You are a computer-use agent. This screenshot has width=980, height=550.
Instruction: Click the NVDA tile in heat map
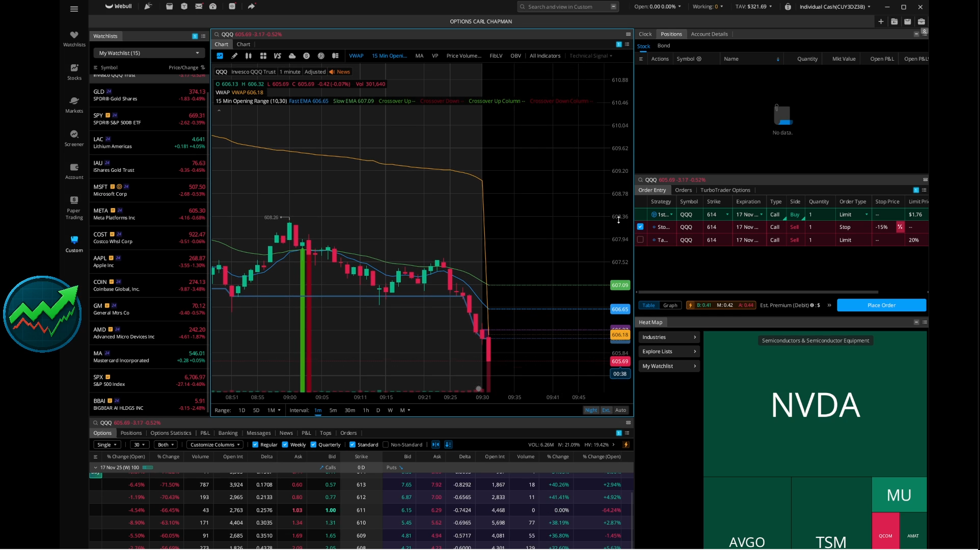(x=815, y=405)
